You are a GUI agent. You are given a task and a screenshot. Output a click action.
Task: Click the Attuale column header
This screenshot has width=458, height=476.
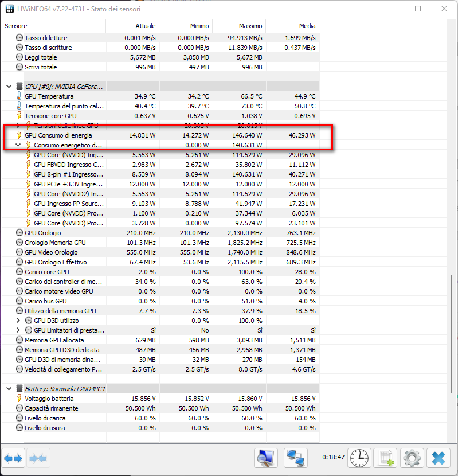click(132, 26)
